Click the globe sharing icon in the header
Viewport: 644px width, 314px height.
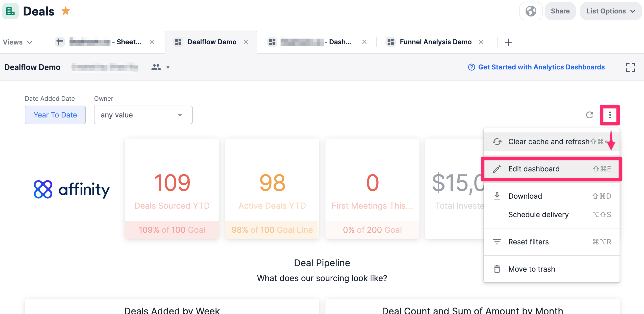tap(531, 11)
